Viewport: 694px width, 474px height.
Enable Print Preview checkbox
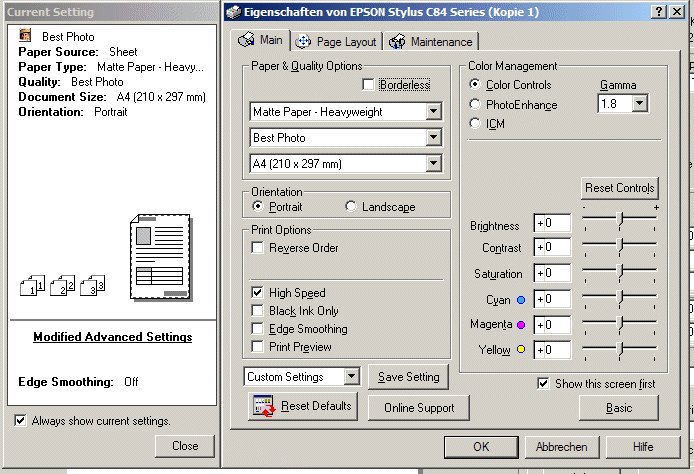[x=257, y=347]
